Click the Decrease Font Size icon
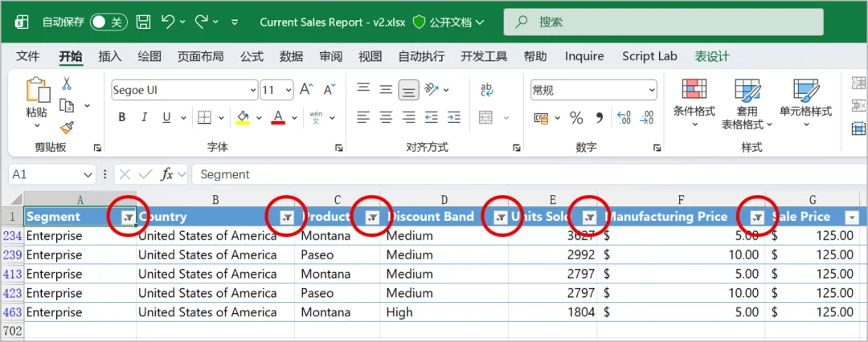Screen dimensions: 868x342 (330, 89)
